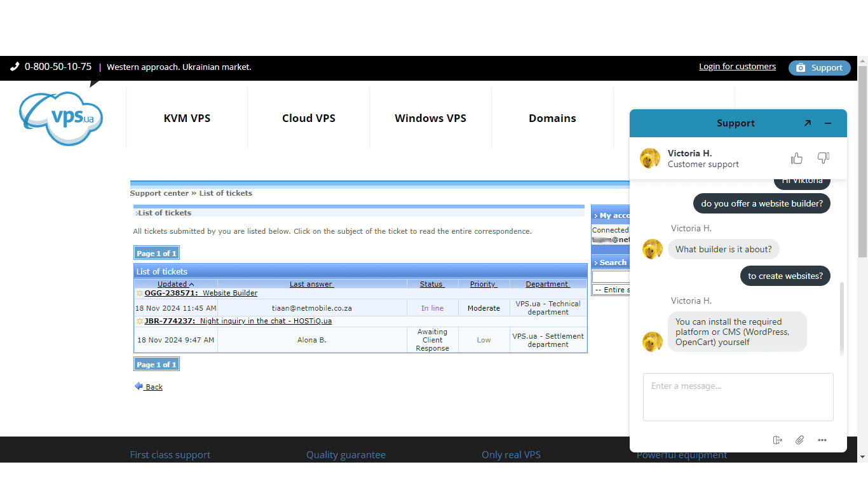The image size is (868, 488).
Task: Pop out the Support chat window
Action: (x=807, y=123)
